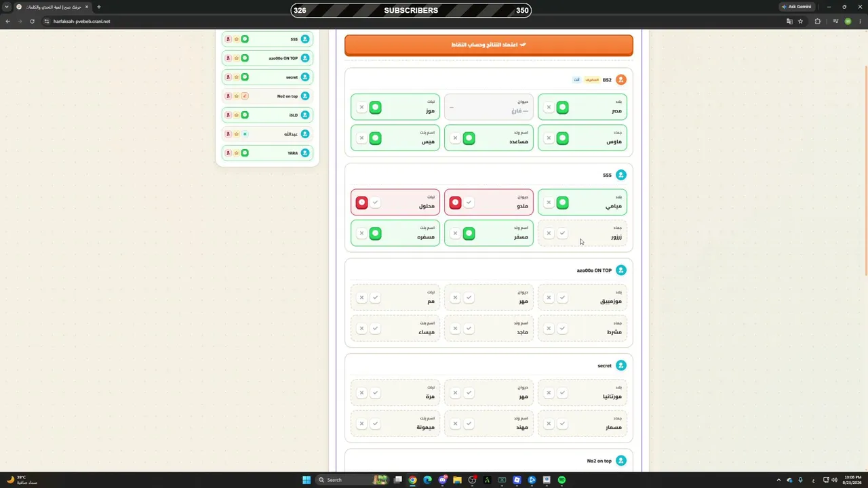Toggle green approve on مساعد answer
The width and height of the screenshot is (868, 488).
tap(469, 138)
